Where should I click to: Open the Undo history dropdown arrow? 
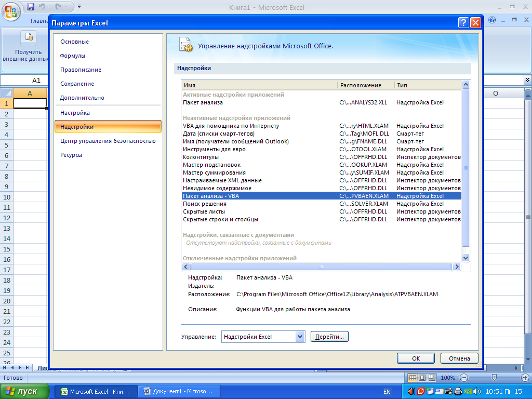50,6
